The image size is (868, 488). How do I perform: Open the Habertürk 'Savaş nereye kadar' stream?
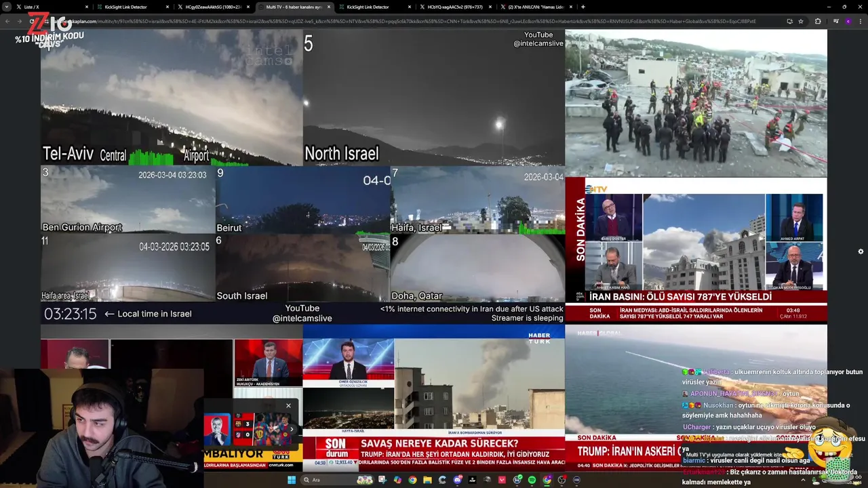(434, 398)
